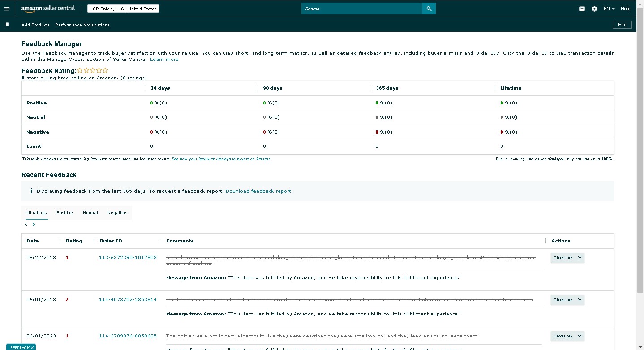Click the Edit button
This screenshot has width=644, height=350.
coord(622,25)
